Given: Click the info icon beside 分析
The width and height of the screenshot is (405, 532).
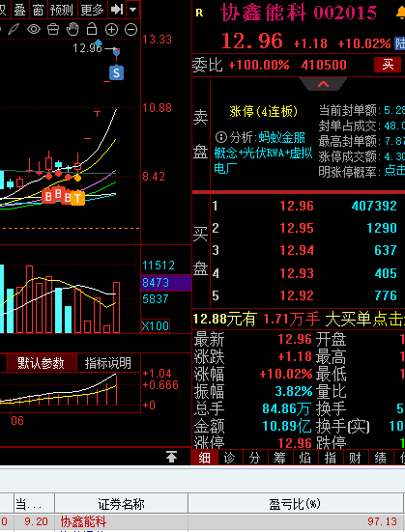Looking at the screenshot, I should coord(220,137).
